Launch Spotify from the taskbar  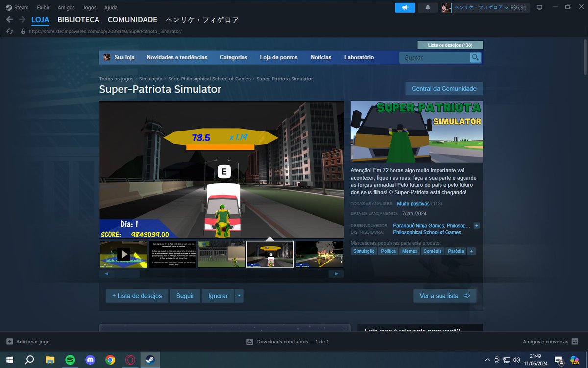pos(71,360)
